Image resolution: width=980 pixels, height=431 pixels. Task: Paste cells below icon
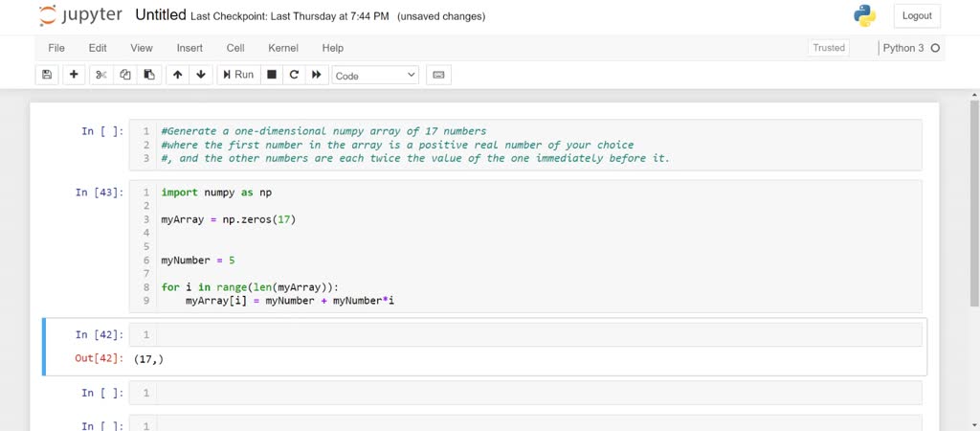(149, 75)
